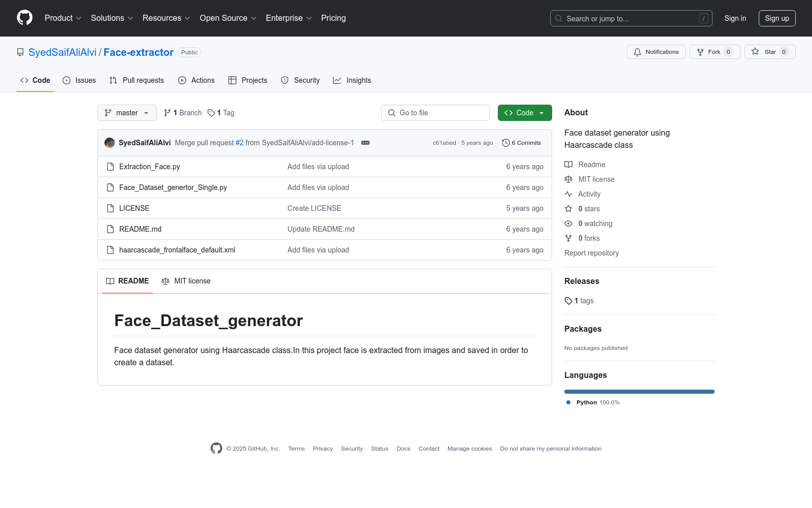Open the Releases heading link
The image size is (812, 508).
(582, 281)
